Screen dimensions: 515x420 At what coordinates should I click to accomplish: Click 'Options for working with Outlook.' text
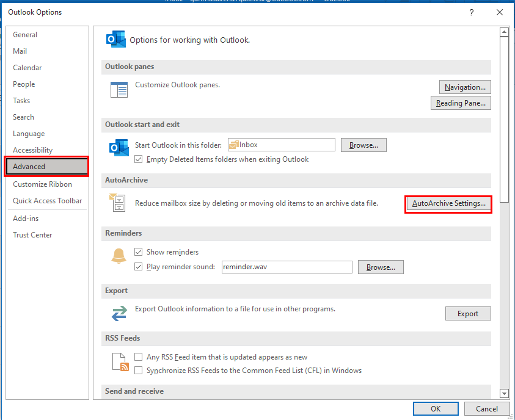click(189, 40)
